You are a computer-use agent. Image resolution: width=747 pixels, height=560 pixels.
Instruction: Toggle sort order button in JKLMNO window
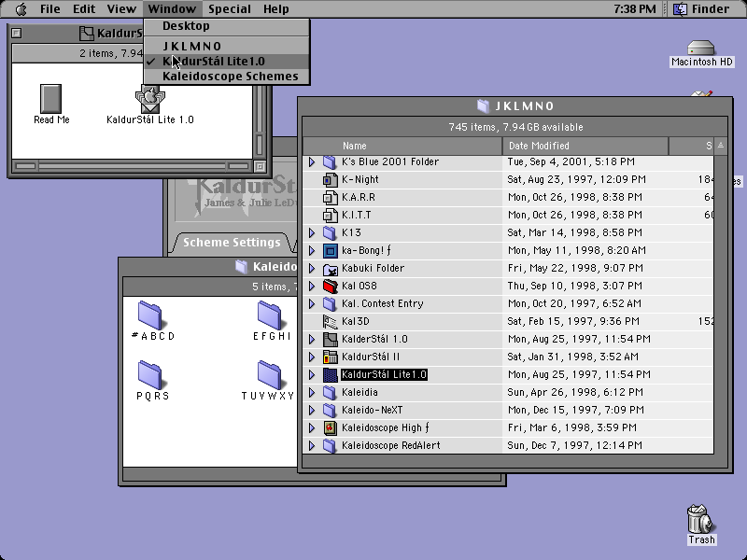721,146
